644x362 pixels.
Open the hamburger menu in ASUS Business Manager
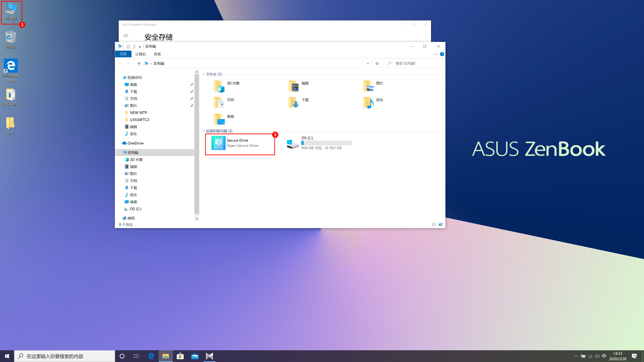coord(126,36)
